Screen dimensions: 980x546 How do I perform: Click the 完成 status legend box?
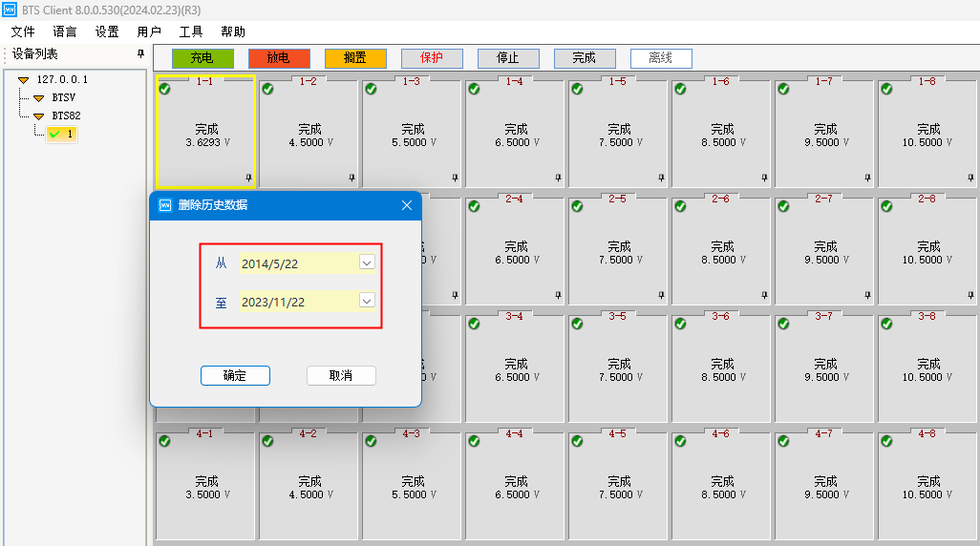pos(585,58)
